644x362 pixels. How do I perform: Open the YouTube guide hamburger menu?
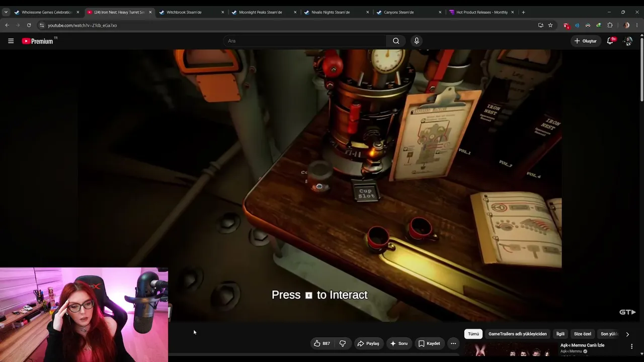(11, 41)
